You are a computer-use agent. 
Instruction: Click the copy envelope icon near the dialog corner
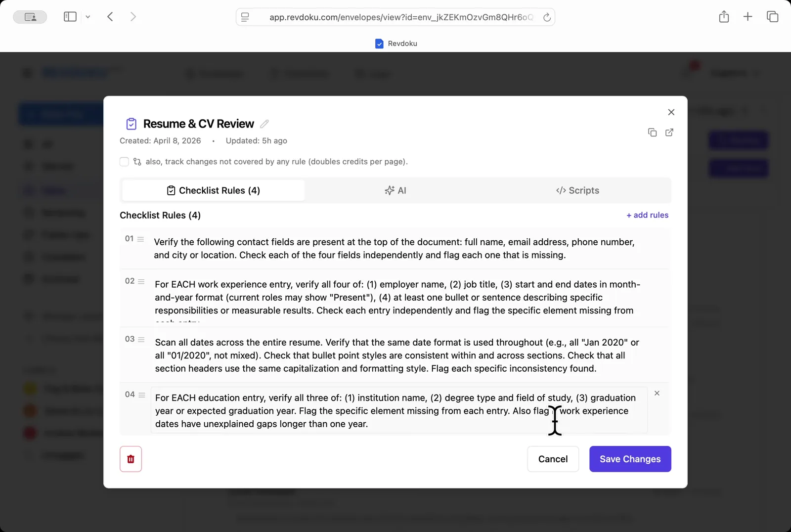[x=652, y=133]
